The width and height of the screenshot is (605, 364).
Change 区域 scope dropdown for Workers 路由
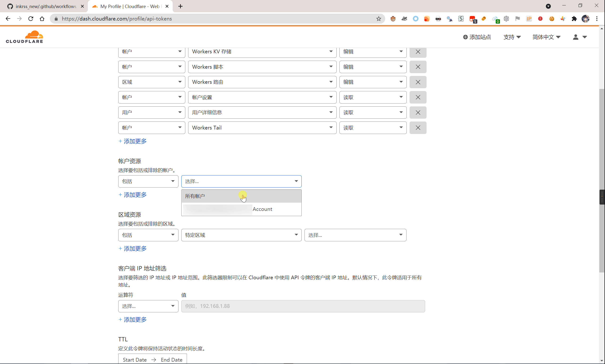point(152,82)
